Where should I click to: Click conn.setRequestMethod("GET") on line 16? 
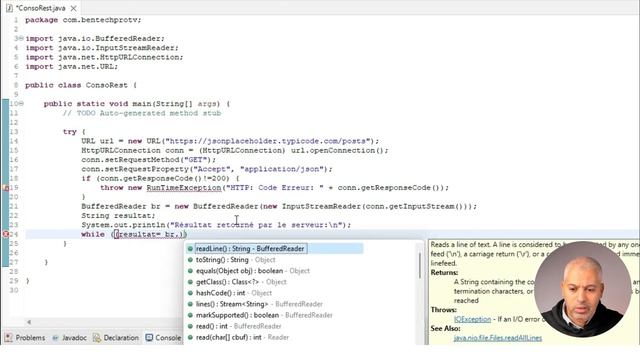point(148,160)
